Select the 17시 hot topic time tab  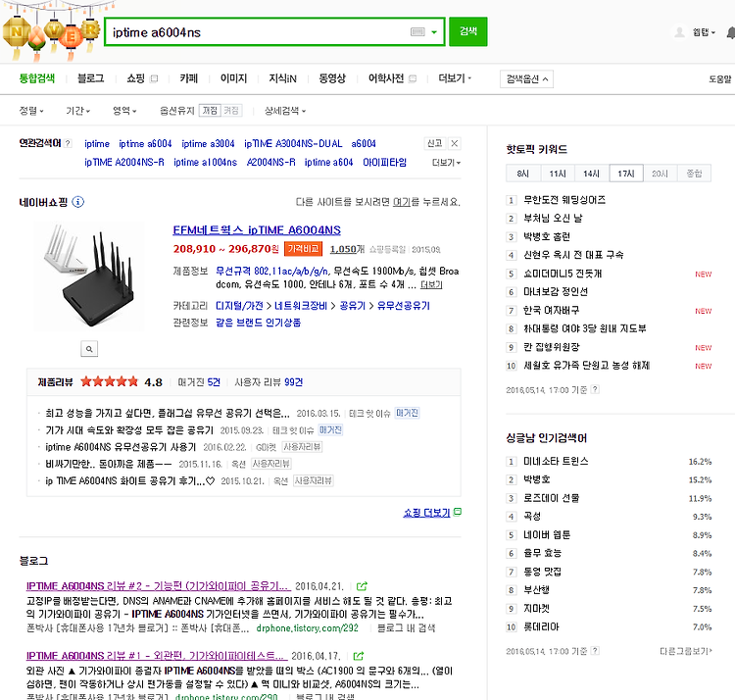pyautogui.click(x=626, y=174)
